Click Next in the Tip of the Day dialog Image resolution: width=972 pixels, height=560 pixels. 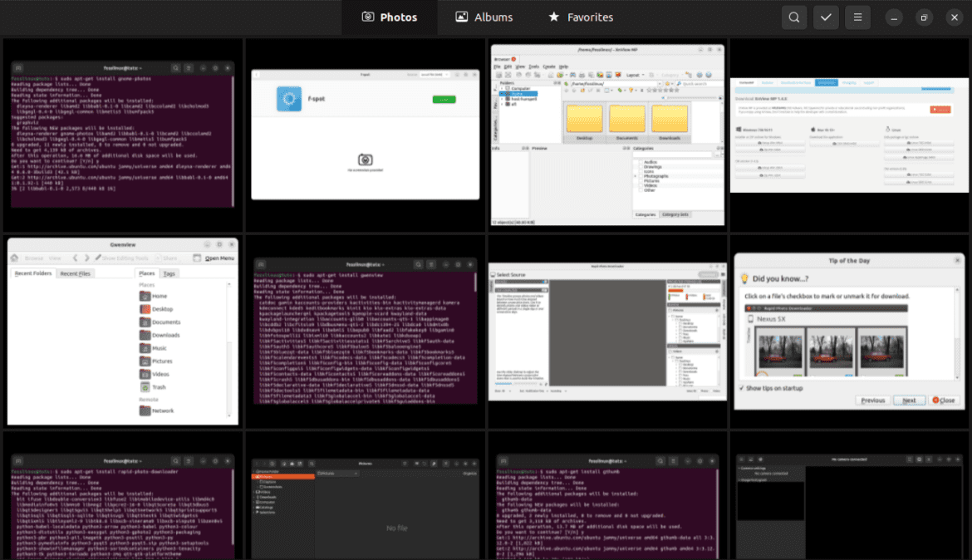coord(909,400)
